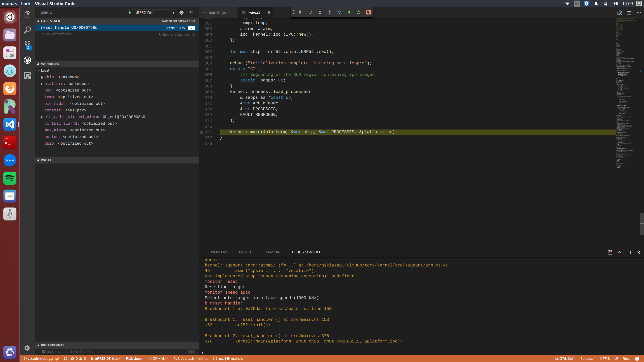Click the Rust language mode indicator
Viewport: 644px width, 362px height.
(626, 359)
